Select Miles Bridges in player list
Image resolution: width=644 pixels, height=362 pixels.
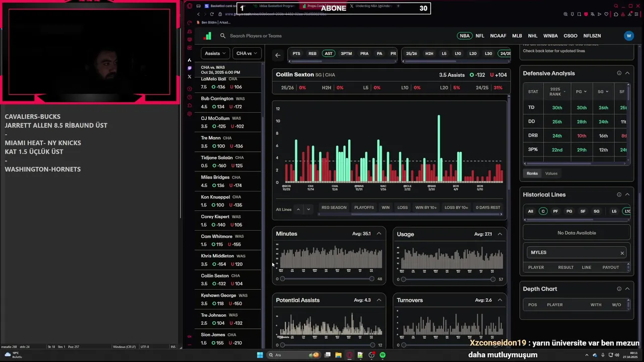pos(229,181)
